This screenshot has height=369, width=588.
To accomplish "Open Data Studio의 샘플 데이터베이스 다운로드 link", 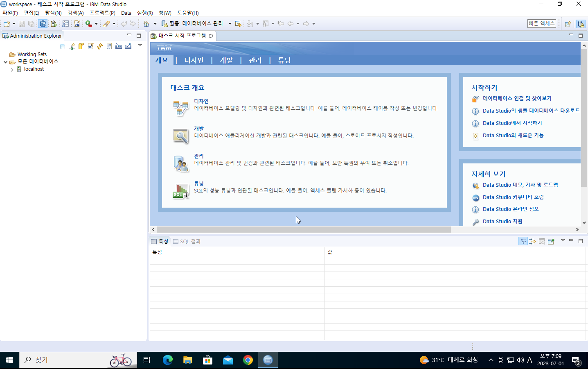I will click(x=531, y=111).
